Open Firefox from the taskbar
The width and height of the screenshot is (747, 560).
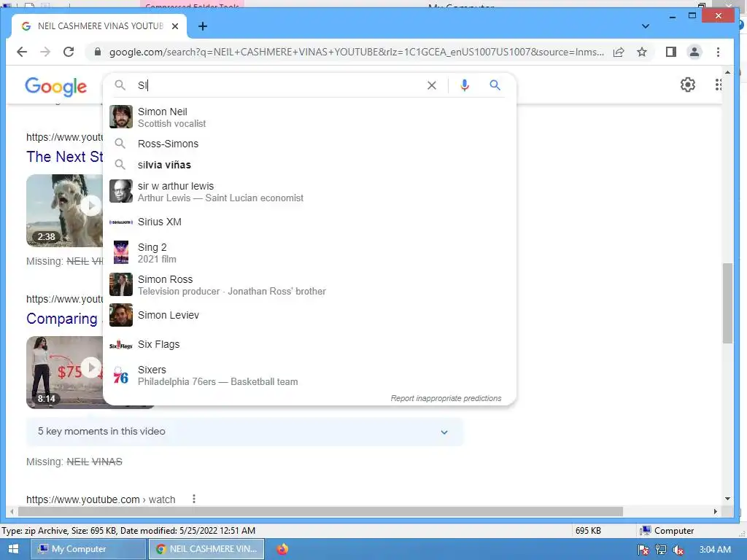(282, 549)
